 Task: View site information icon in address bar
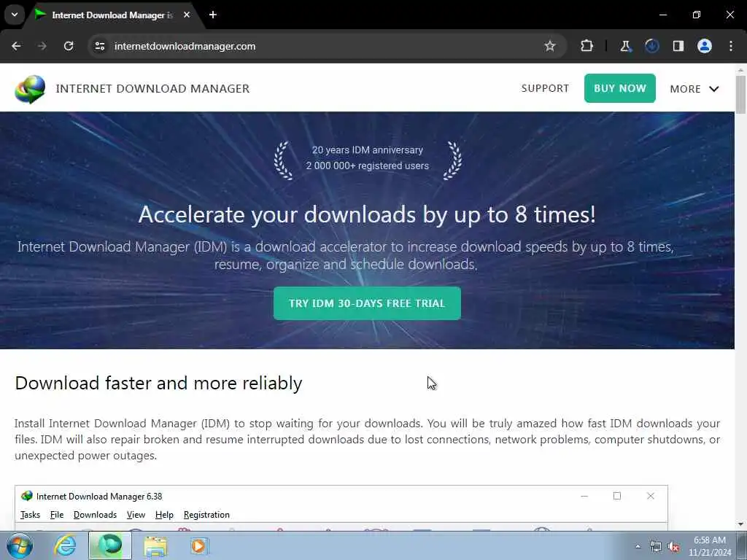[x=99, y=46]
